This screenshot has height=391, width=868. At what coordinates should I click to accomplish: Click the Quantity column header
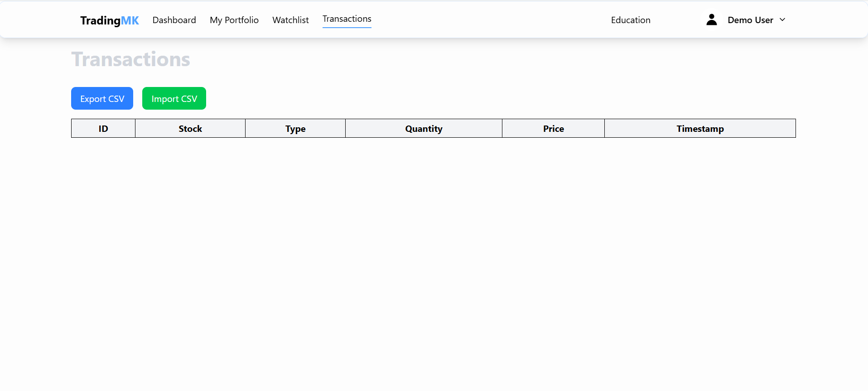424,129
